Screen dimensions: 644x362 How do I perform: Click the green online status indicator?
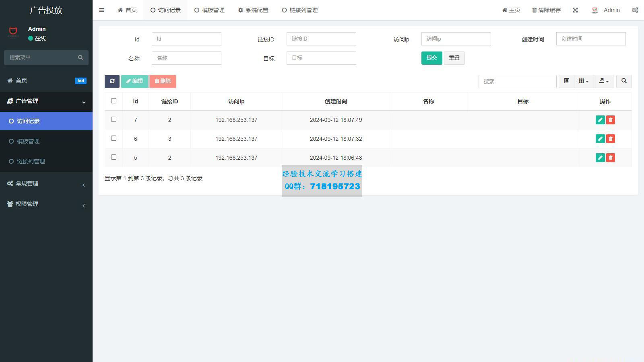pyautogui.click(x=31, y=38)
